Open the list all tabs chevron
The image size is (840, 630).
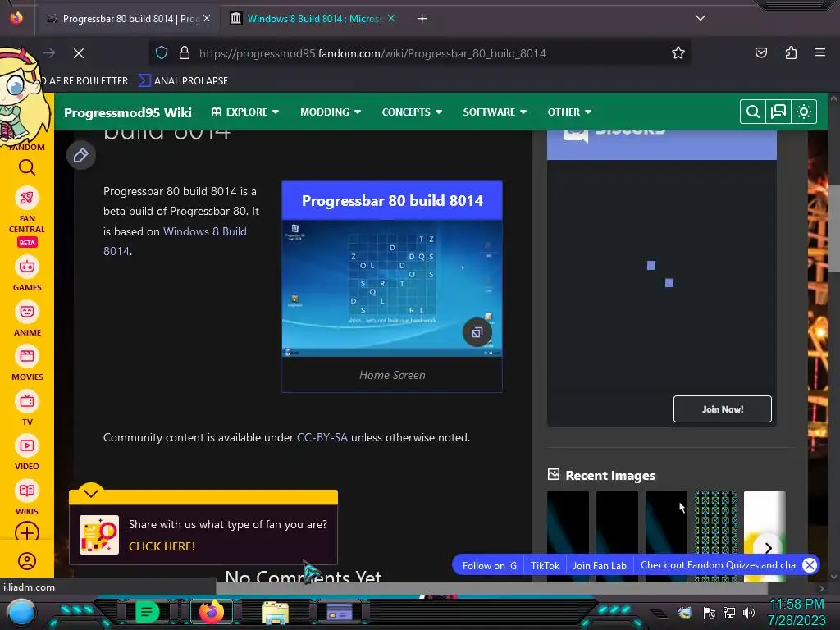point(701,18)
